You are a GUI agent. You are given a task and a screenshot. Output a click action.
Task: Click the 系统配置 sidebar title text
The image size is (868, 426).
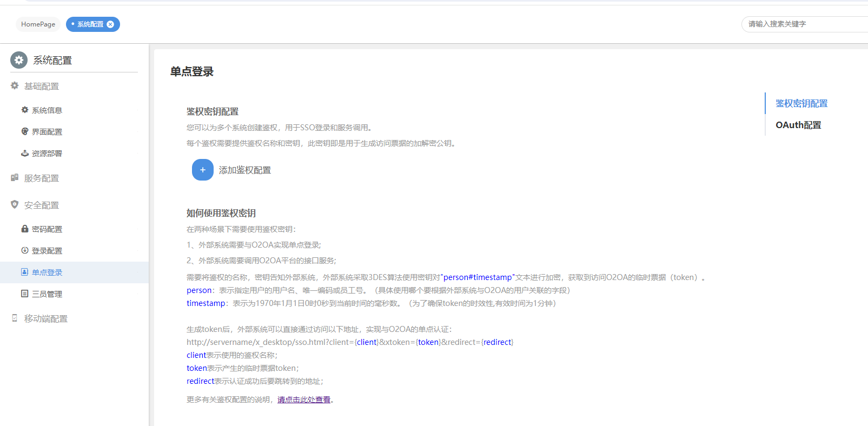click(52, 60)
